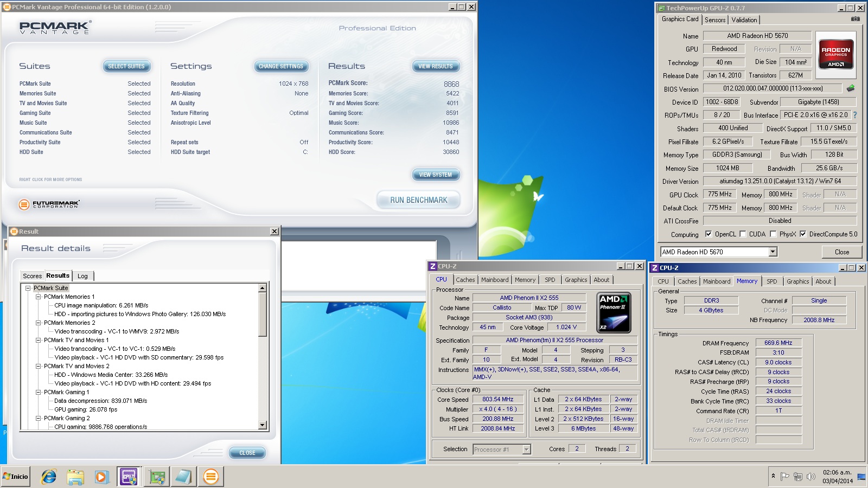Click the CLOSE button in Result window
Image resolution: width=868 pixels, height=488 pixels.
pyautogui.click(x=247, y=453)
